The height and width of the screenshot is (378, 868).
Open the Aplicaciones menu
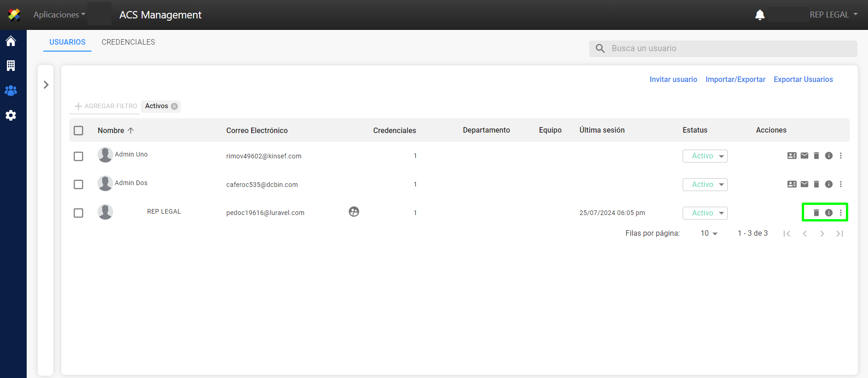tap(59, 15)
